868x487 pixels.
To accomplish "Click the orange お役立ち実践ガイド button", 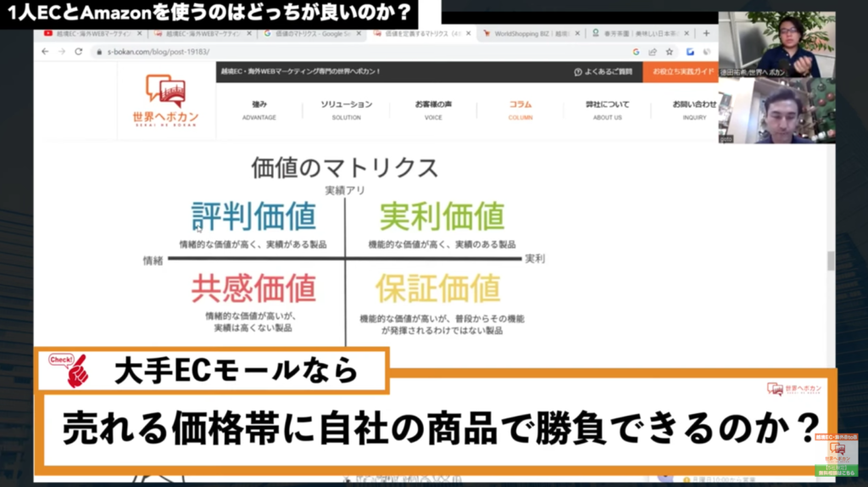I will click(x=681, y=72).
